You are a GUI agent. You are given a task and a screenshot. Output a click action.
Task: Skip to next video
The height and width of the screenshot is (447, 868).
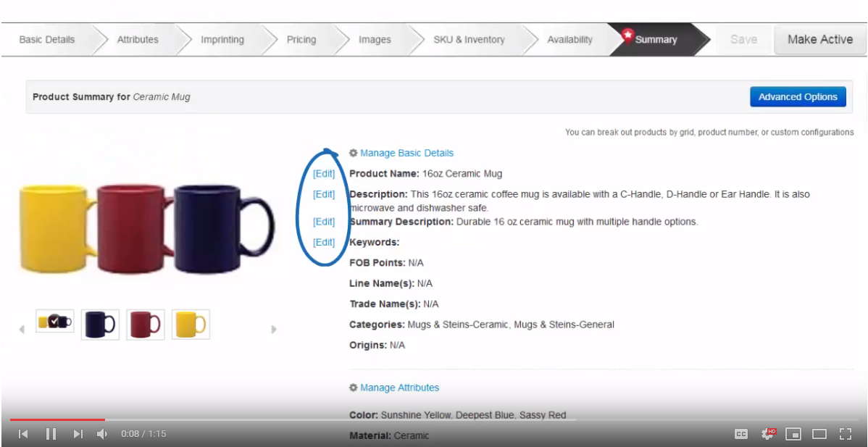click(x=78, y=434)
